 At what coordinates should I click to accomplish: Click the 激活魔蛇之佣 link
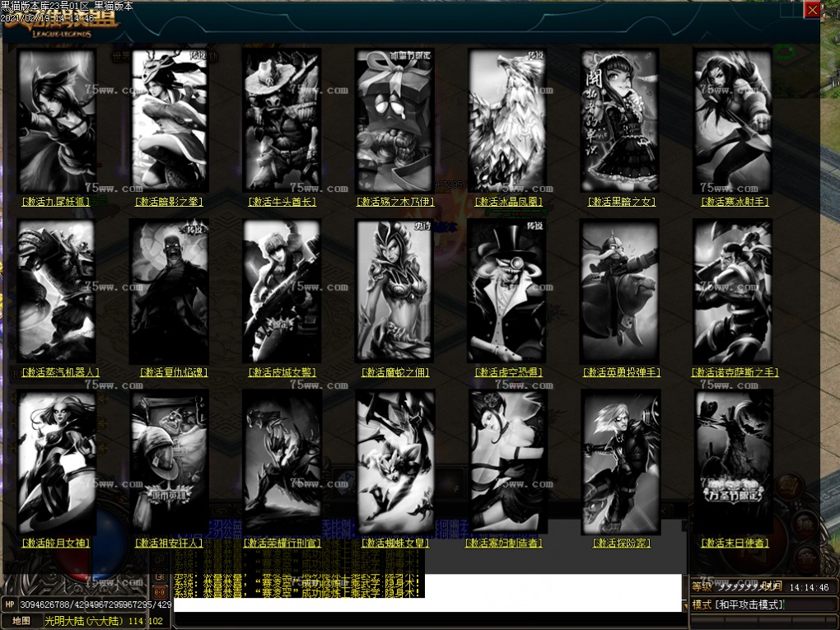tap(395, 371)
